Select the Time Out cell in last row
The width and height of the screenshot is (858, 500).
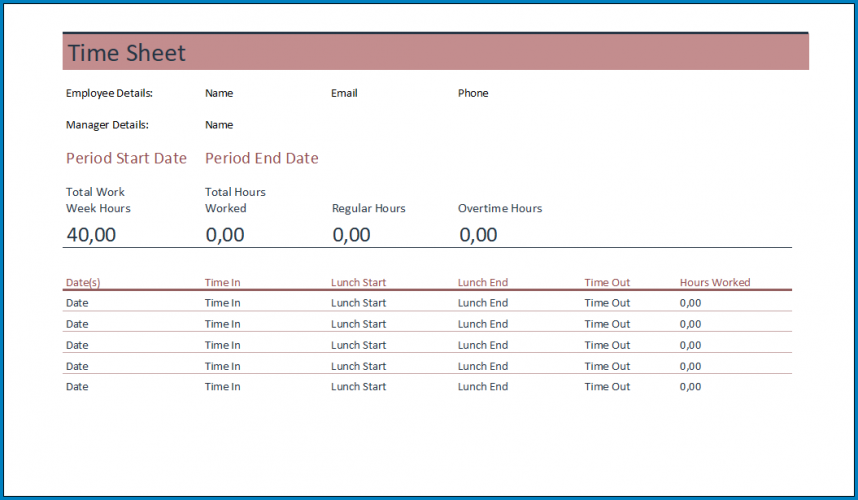point(607,387)
